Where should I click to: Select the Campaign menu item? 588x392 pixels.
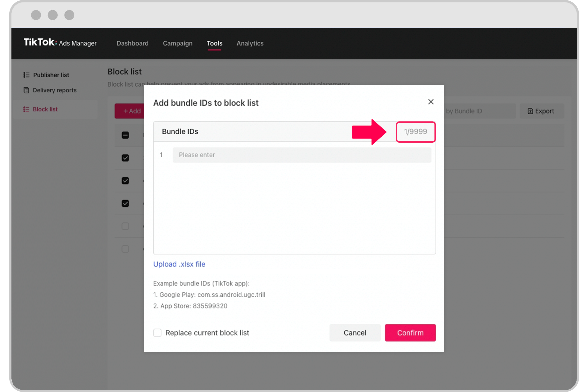[177, 43]
